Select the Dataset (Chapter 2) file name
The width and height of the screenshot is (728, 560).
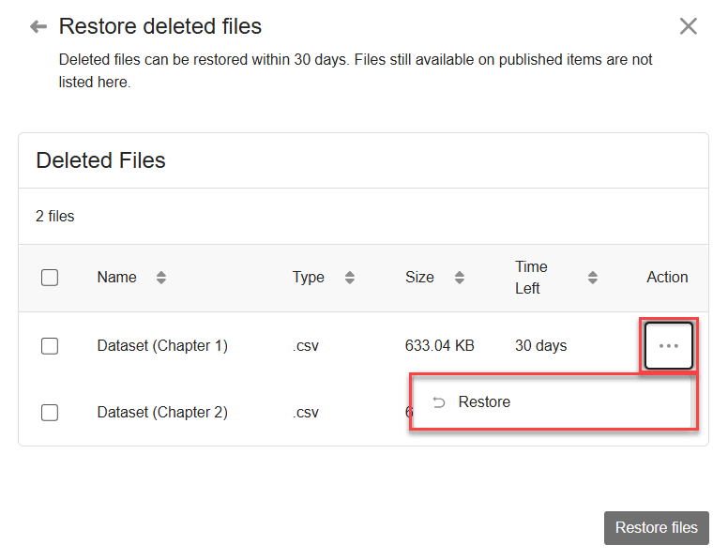[162, 413]
